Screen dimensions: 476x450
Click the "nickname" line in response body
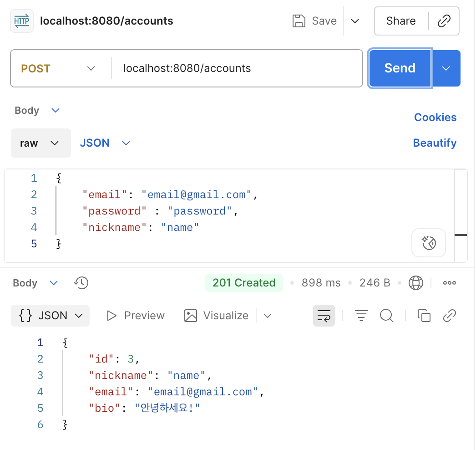(150, 376)
